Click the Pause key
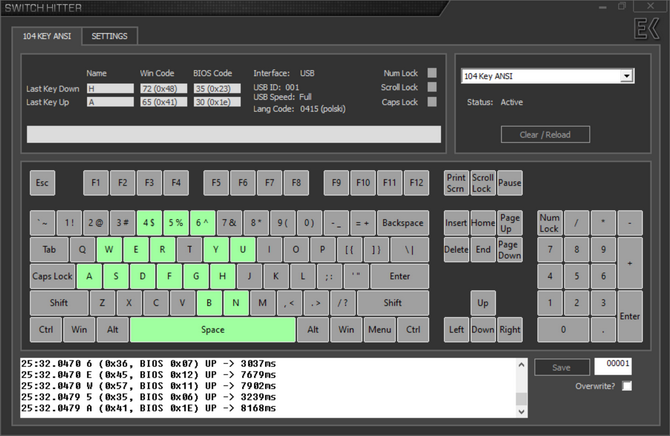Viewport: 670px width, 436px height. (510, 183)
